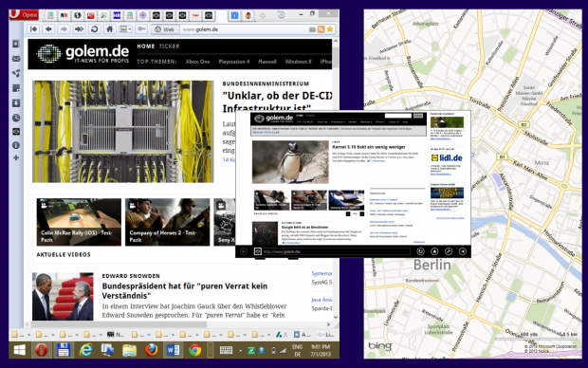This screenshot has height=368, width=588.
Task: Open the yellow cable server image article
Action: 123,132
